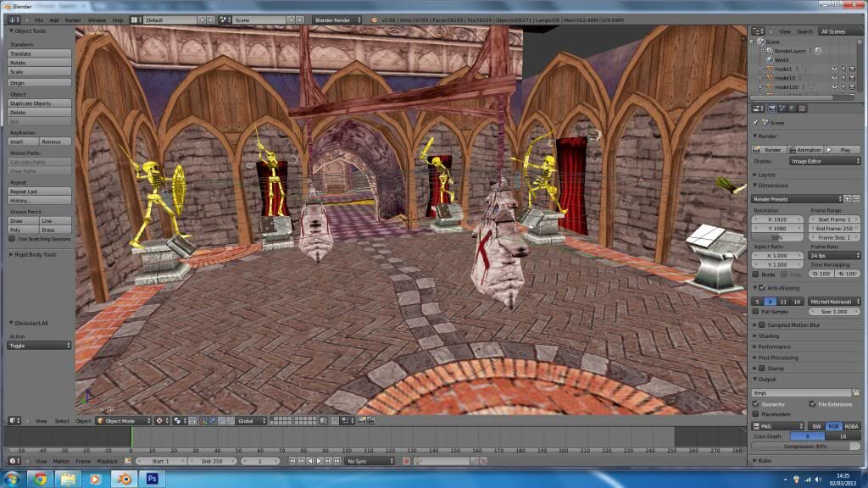Open the Display Image Editor dropdown
868x488 pixels.
tap(825, 161)
